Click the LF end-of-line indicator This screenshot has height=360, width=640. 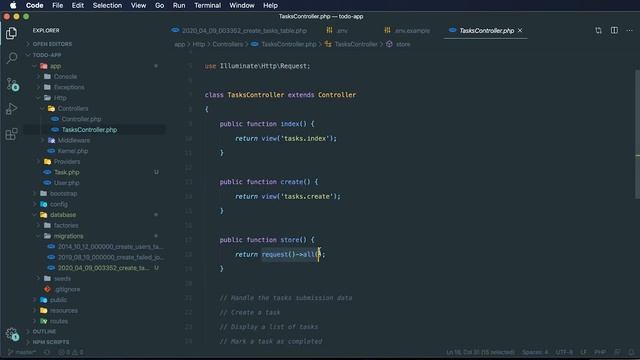tap(583, 352)
